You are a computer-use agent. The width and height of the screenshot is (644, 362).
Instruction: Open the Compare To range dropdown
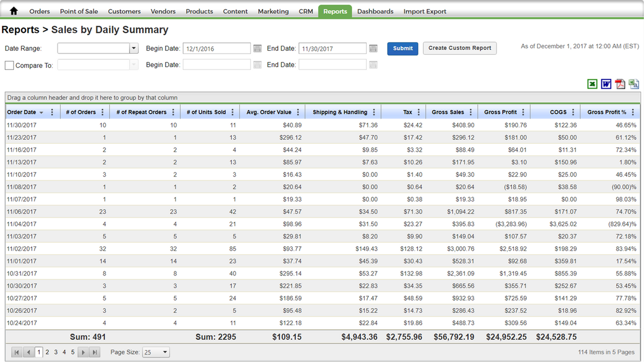pos(134,64)
